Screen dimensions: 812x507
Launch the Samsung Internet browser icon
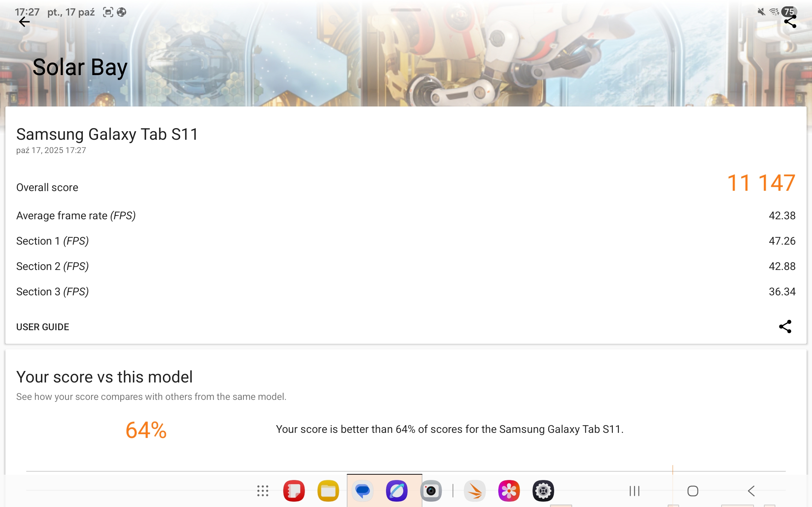(x=397, y=491)
